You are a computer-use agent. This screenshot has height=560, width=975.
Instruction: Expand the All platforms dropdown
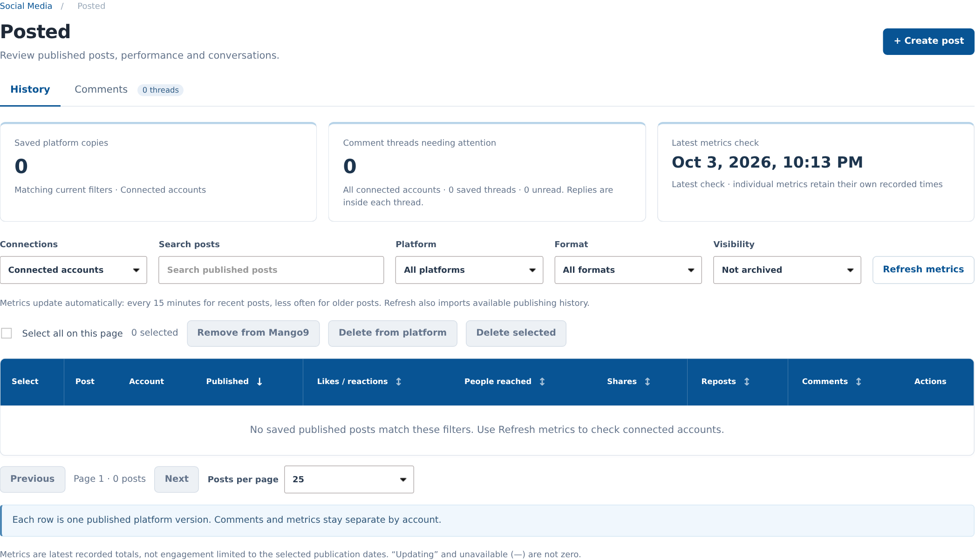(x=469, y=270)
